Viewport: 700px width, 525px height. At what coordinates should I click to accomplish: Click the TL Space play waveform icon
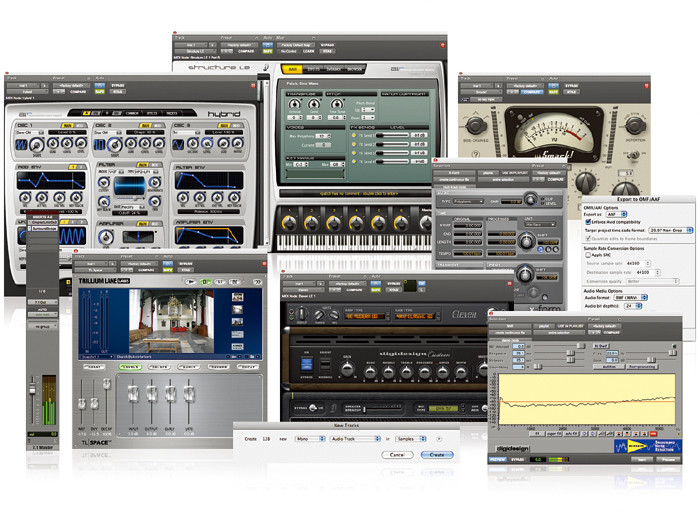point(190,282)
